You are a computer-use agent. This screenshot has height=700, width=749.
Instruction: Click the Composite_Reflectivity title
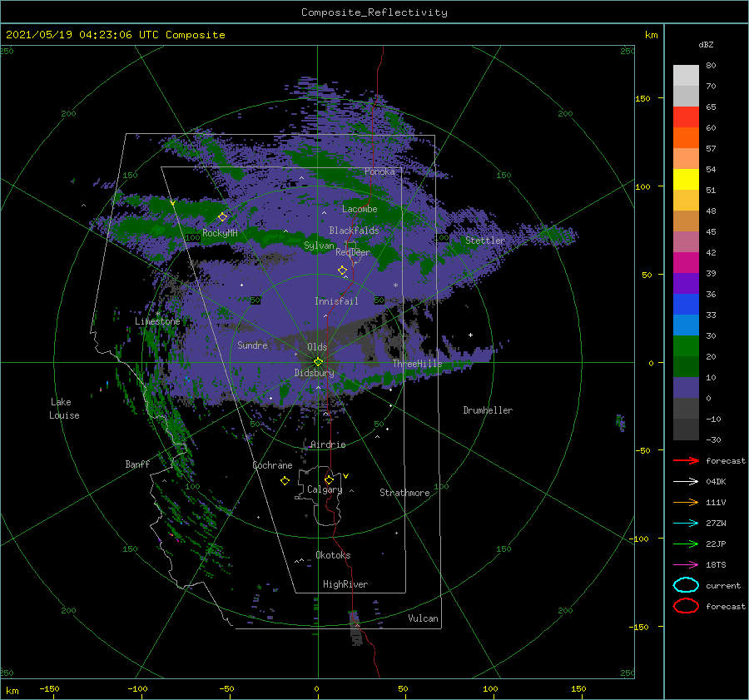point(374,12)
